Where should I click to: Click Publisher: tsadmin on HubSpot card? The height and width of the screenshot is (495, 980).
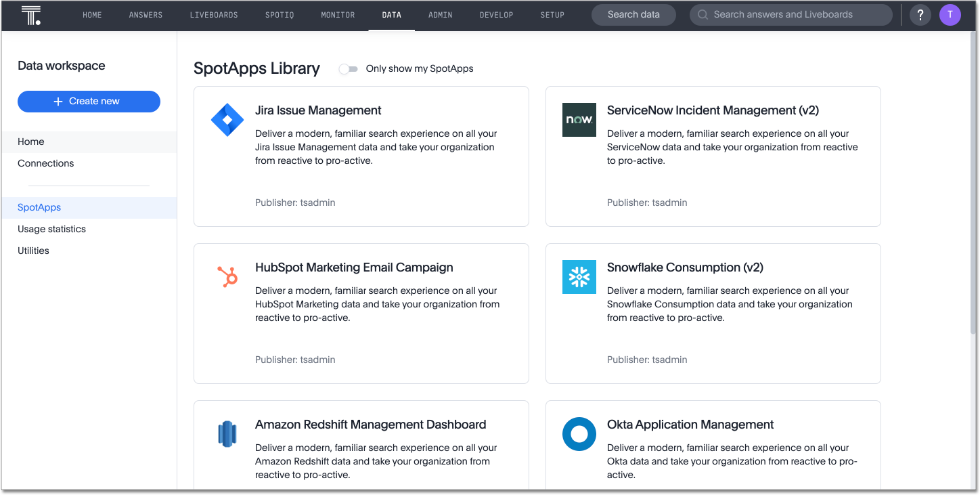295,360
